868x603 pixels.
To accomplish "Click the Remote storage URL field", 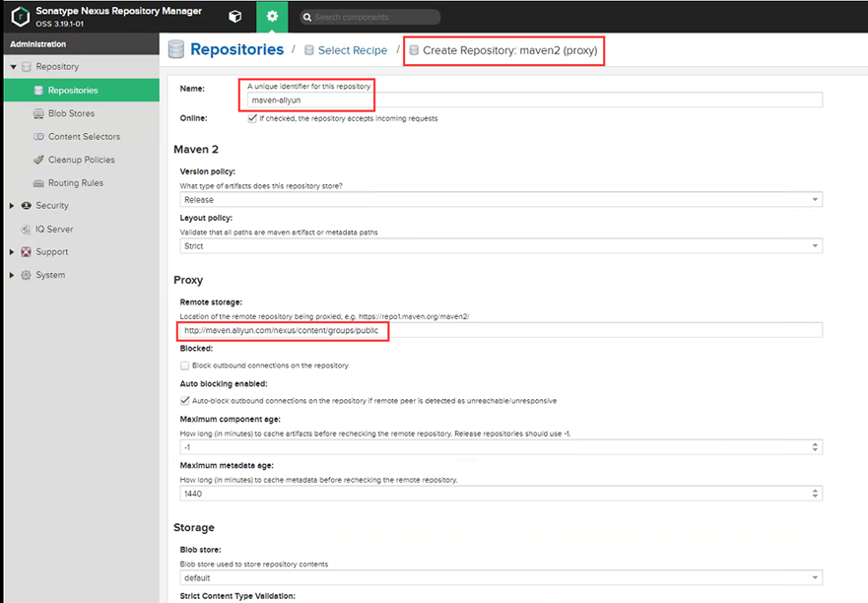I will (501, 330).
